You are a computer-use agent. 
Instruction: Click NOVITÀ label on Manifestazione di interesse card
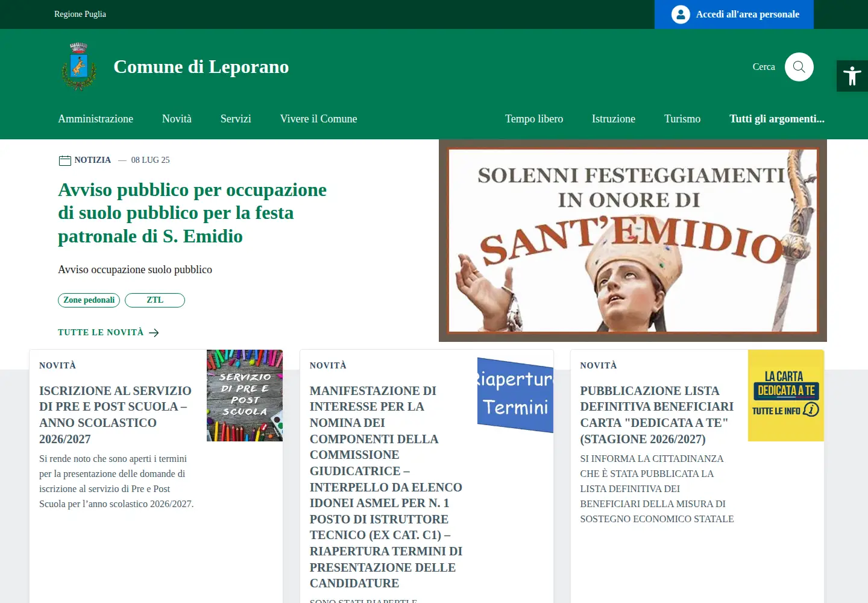[329, 365]
